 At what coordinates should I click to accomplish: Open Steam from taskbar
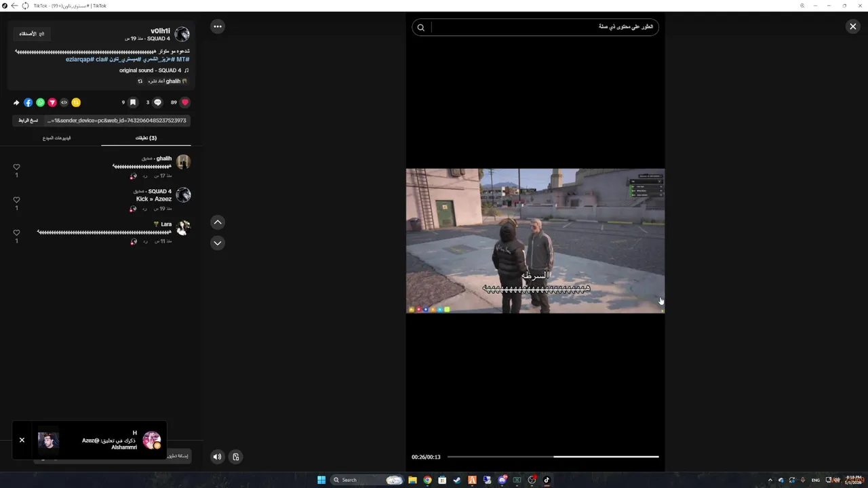(x=457, y=480)
